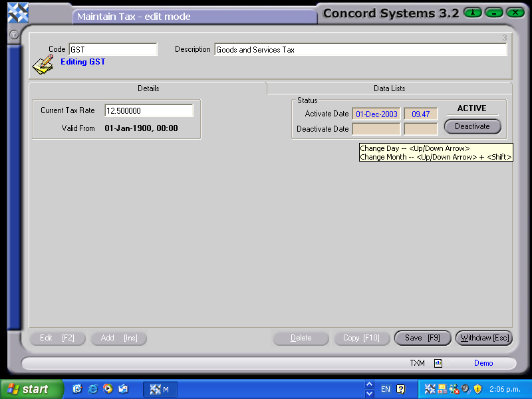Select the Concord 'M' window in taskbar
The height and width of the screenshot is (399, 532).
coord(160,389)
